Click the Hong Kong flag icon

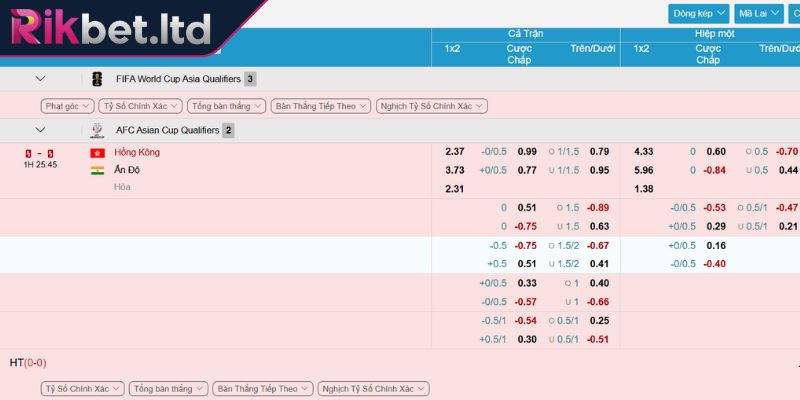click(x=97, y=153)
